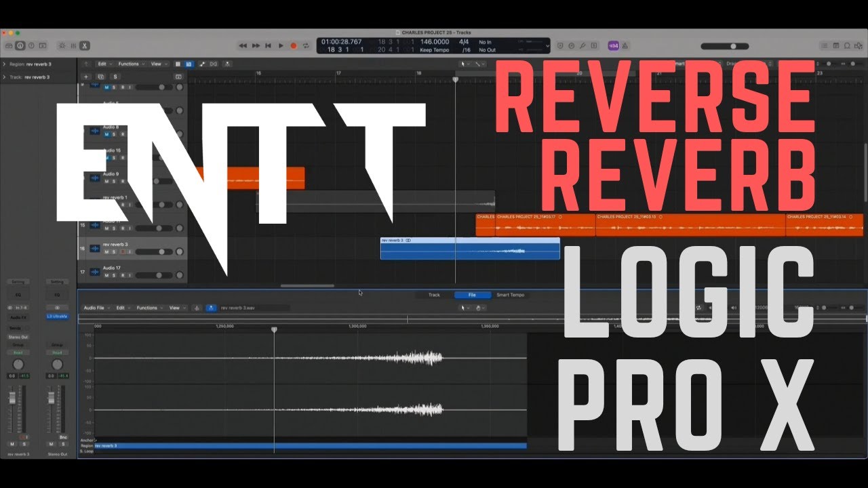The width and height of the screenshot is (868, 488).
Task: Mute the Audio 17 track
Action: point(106,276)
